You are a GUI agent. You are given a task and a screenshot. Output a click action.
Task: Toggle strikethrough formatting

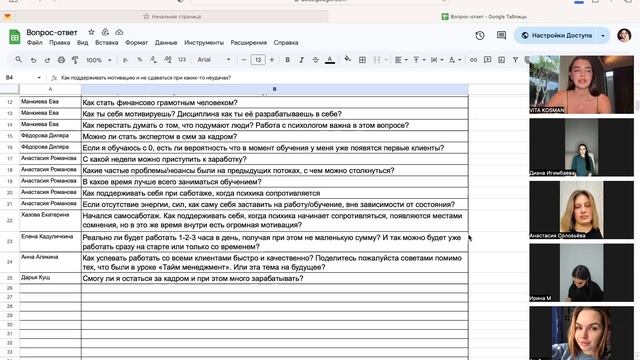316,60
